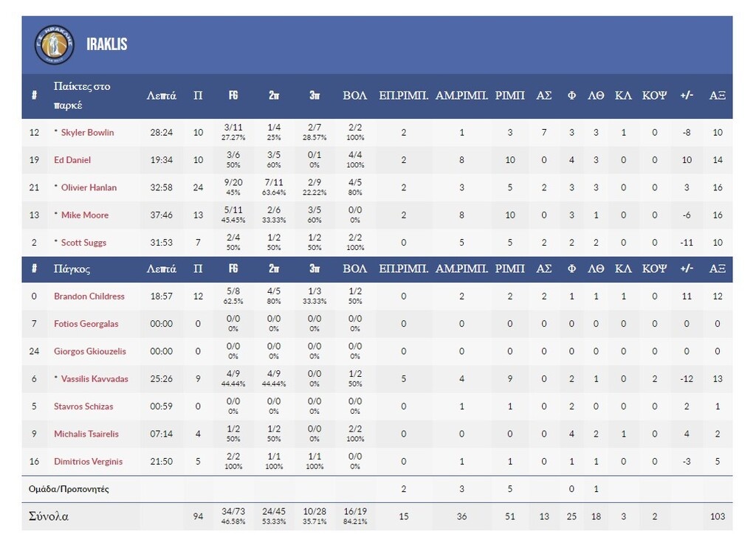View Brandon Childress profile

click(x=89, y=297)
